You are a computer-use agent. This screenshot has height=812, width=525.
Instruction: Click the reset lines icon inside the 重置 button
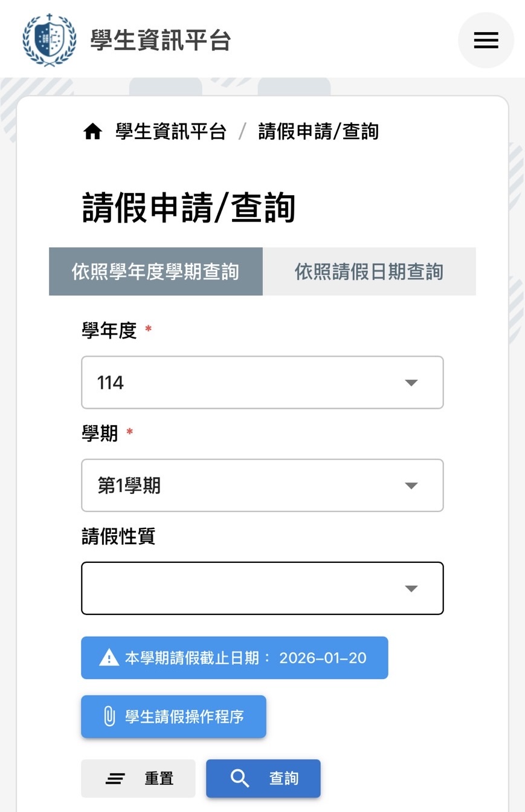115,778
